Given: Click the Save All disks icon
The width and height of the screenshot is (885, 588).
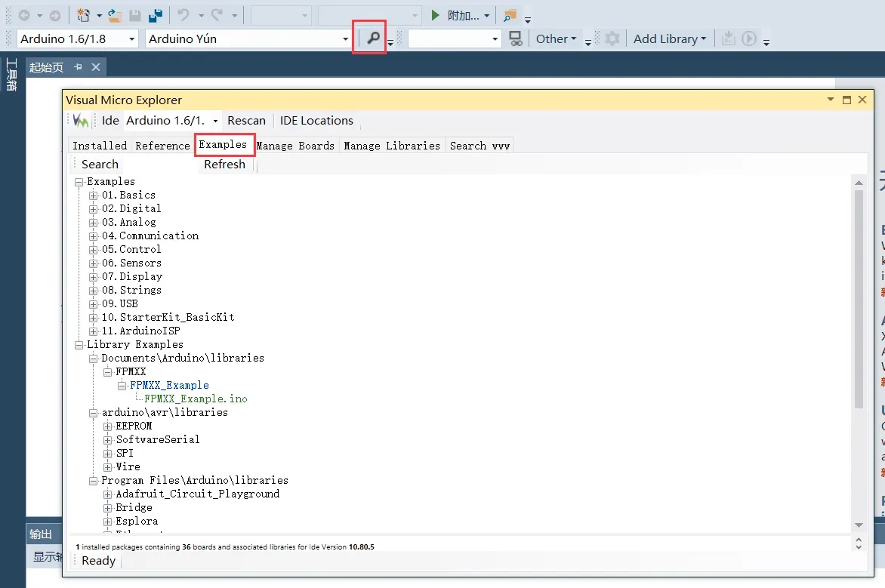Looking at the screenshot, I should (x=156, y=16).
